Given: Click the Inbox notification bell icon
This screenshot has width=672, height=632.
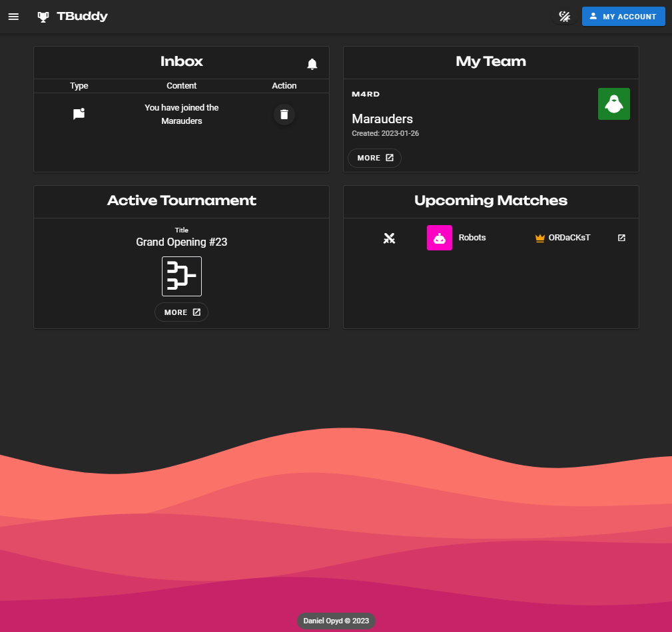Looking at the screenshot, I should (312, 64).
